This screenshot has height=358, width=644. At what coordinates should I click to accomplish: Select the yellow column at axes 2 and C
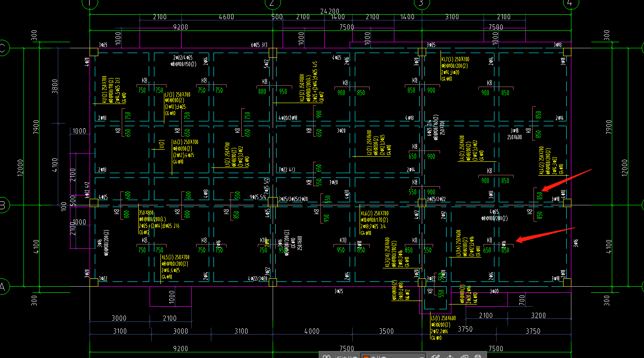click(273, 53)
